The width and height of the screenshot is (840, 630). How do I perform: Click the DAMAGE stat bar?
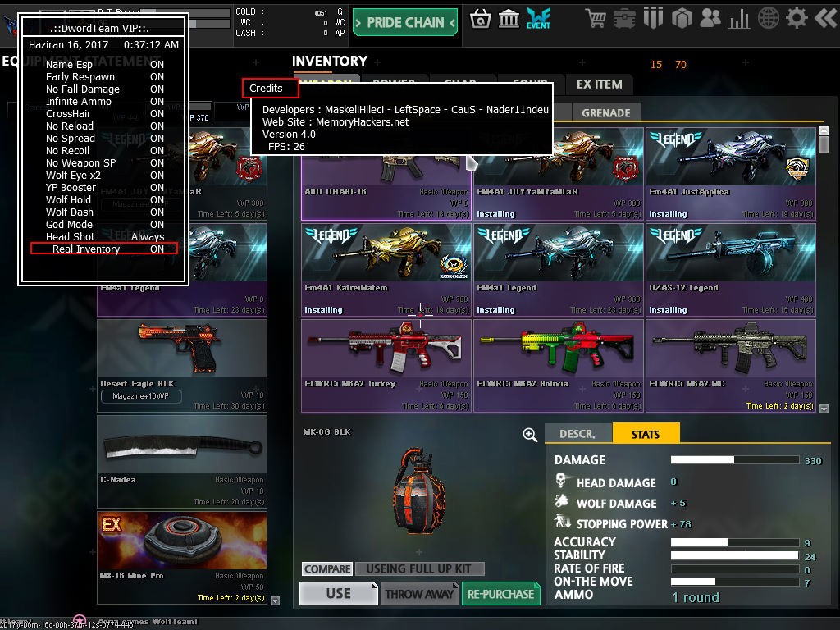coord(735,460)
